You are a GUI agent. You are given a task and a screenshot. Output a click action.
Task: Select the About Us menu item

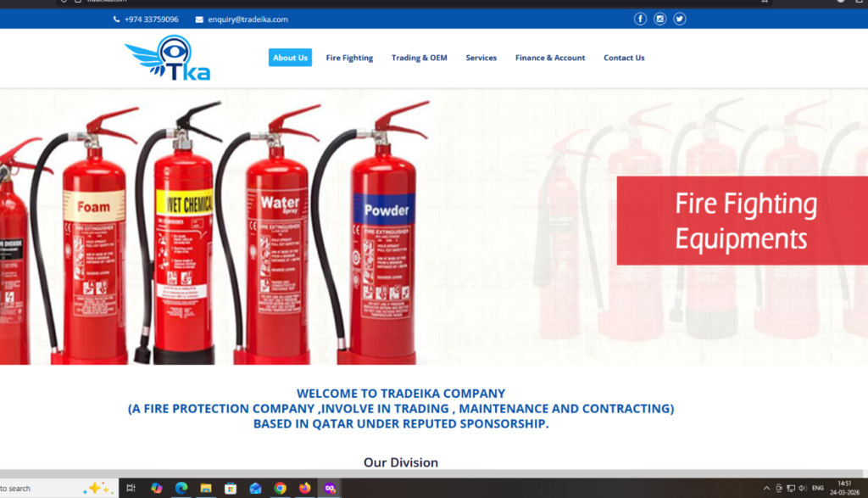tap(290, 58)
